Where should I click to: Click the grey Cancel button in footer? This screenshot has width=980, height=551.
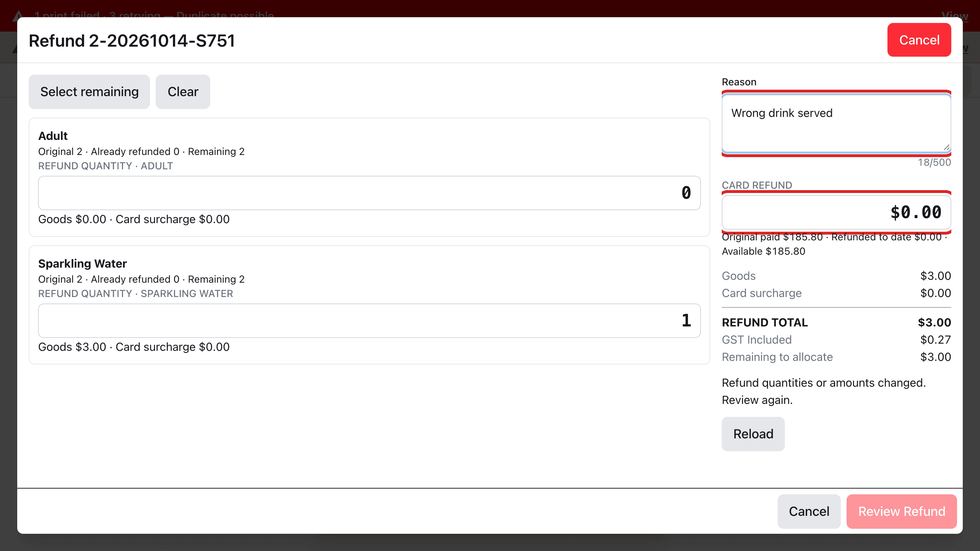pyautogui.click(x=809, y=512)
